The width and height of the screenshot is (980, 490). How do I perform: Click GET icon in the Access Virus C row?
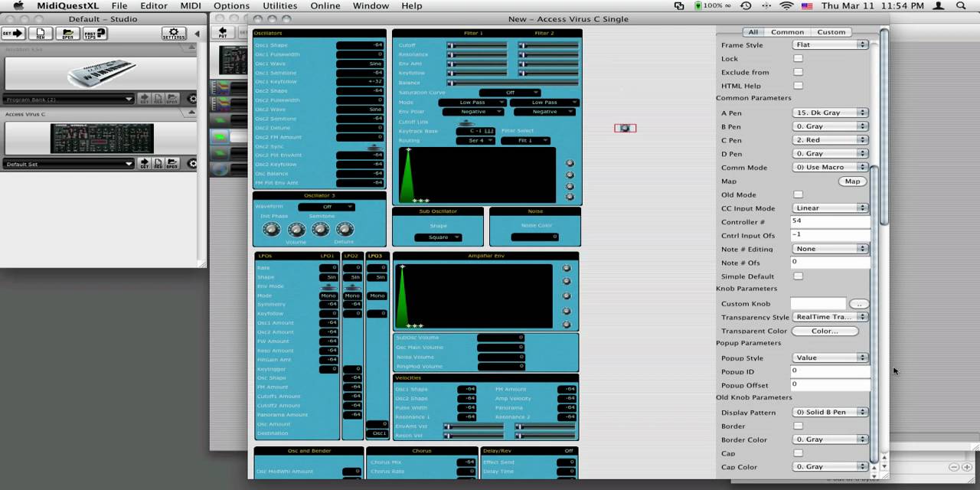(144, 163)
